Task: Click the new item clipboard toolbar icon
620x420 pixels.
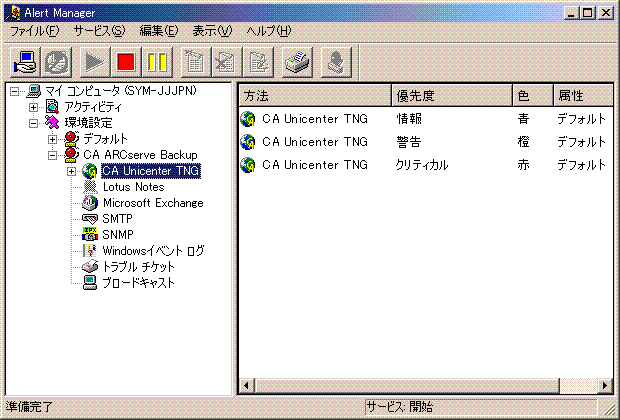Action: [195, 62]
